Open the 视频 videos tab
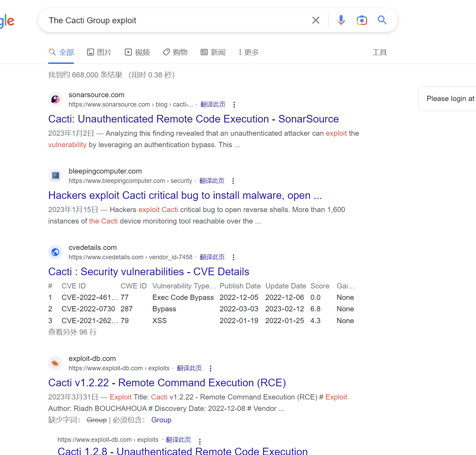This screenshot has width=476, height=455. pyautogui.click(x=137, y=52)
